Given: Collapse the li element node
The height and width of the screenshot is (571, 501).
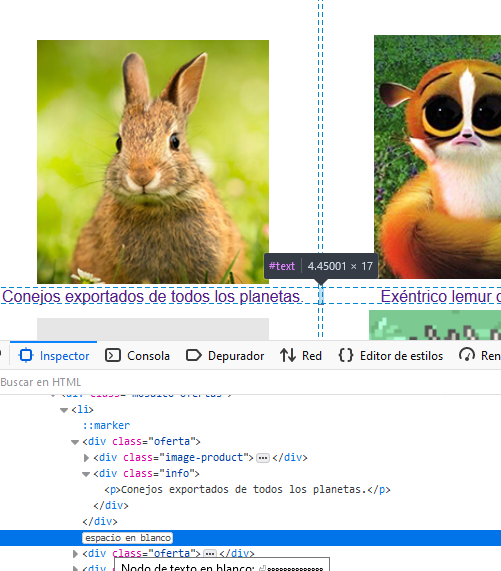Looking at the screenshot, I should pos(64,410).
